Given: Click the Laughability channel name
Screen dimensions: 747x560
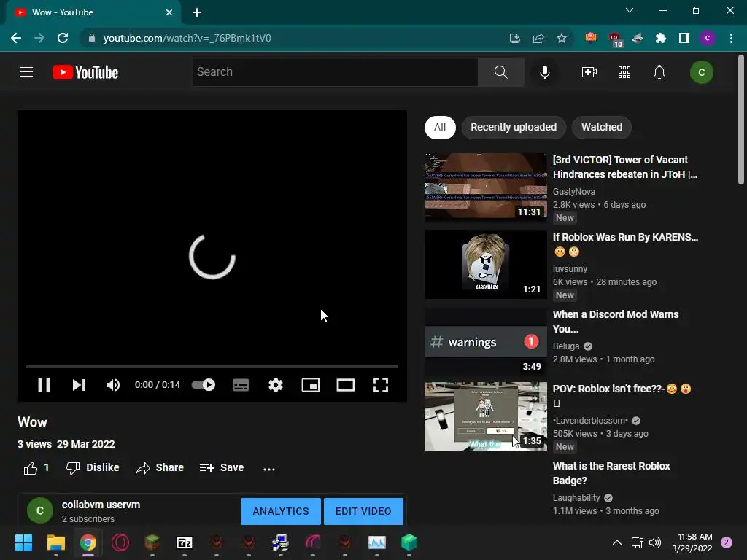Looking at the screenshot, I should pos(576,497).
